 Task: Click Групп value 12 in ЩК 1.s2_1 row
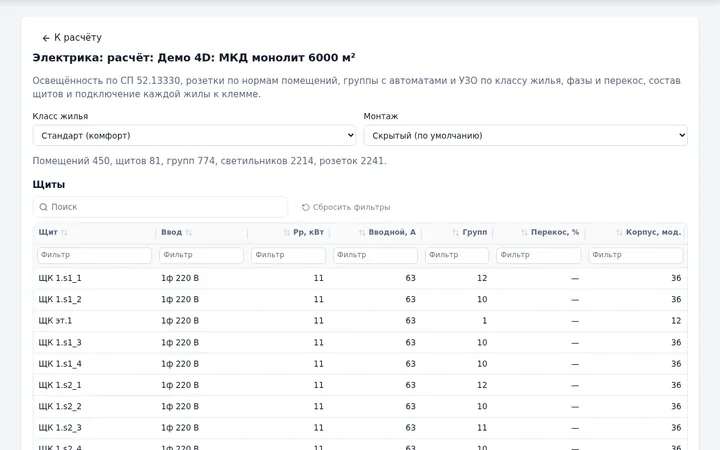[x=482, y=385]
